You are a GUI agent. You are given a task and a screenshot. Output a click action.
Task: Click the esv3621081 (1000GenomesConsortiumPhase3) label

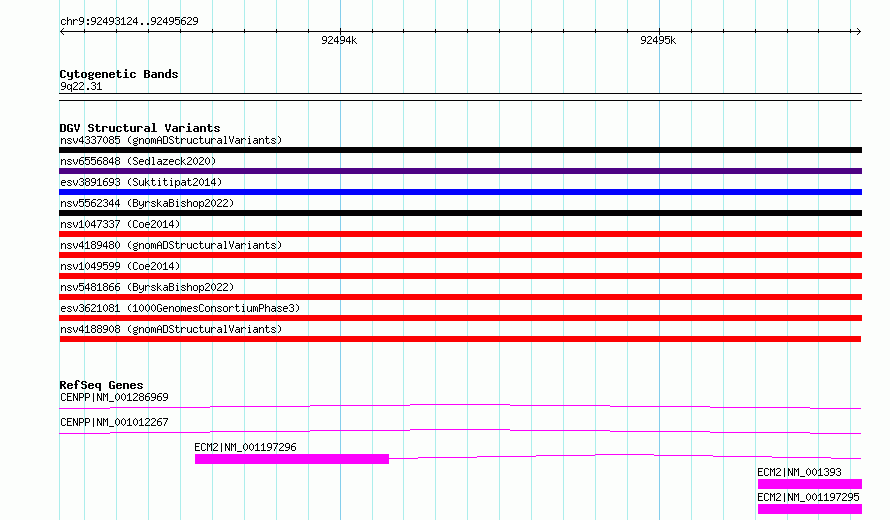(180, 308)
